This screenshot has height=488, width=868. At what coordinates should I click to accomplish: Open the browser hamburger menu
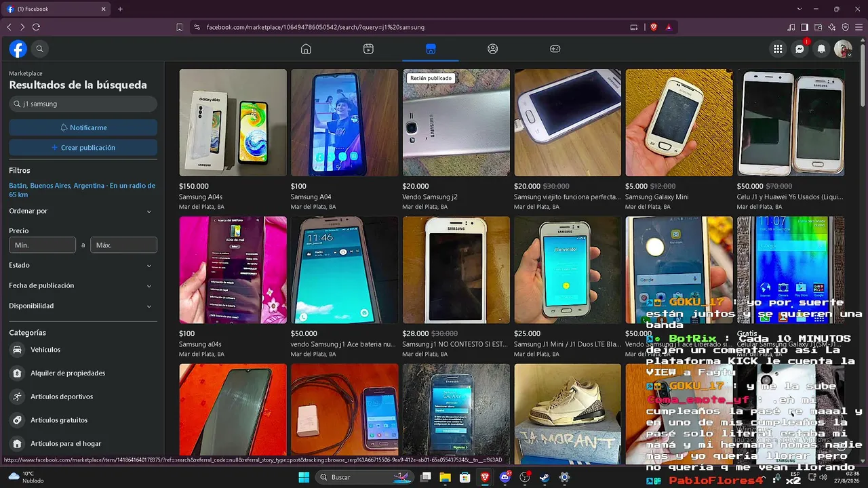coord(859,27)
